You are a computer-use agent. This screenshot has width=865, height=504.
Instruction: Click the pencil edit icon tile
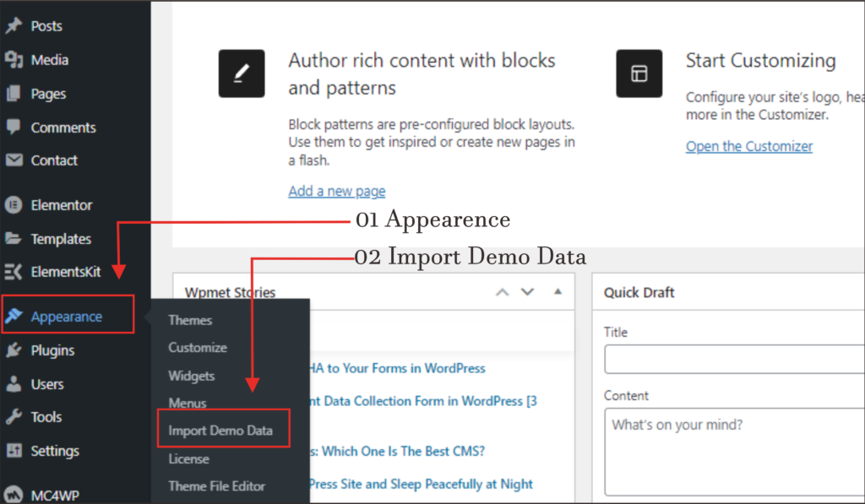tap(242, 73)
